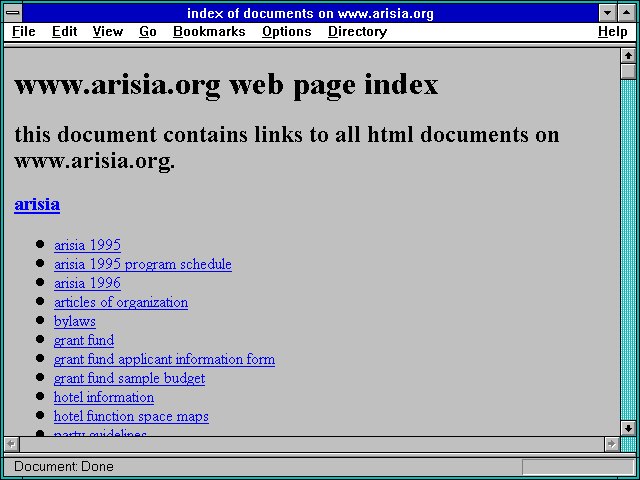Click the 'www.arisia.org web page index' heading

click(x=227, y=85)
